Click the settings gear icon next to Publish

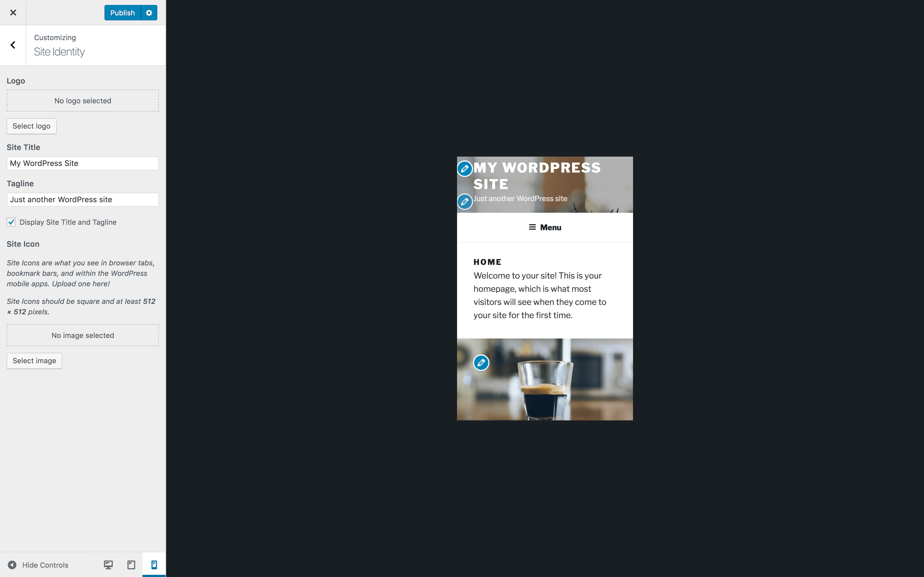click(x=149, y=13)
